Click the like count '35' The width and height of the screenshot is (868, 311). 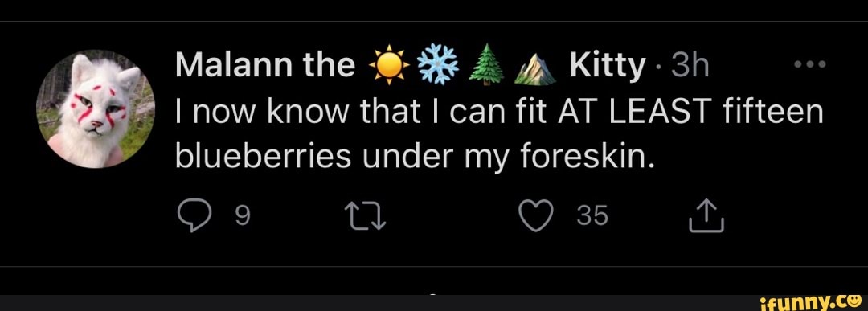(592, 216)
